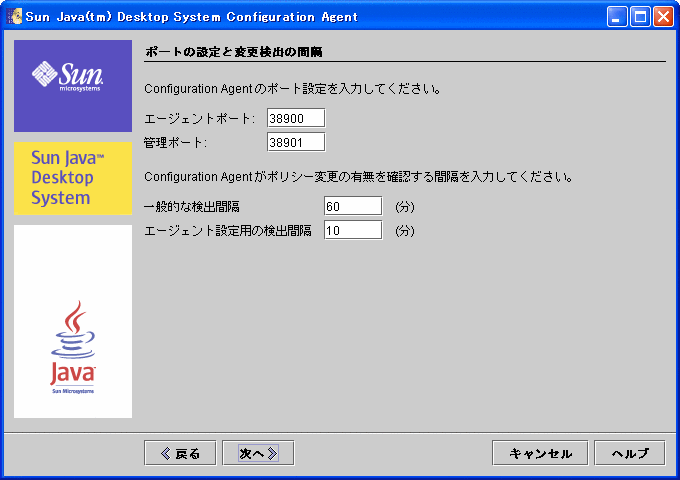Maximize the Configuration Agent window
680x480 pixels.
click(x=640, y=17)
